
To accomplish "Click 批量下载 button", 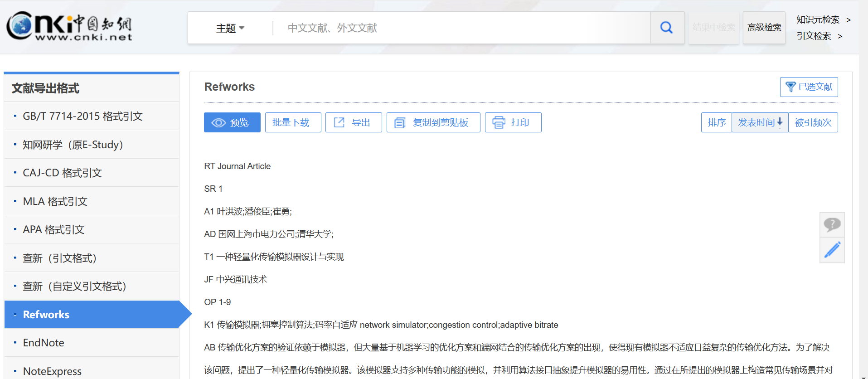I will point(293,122).
